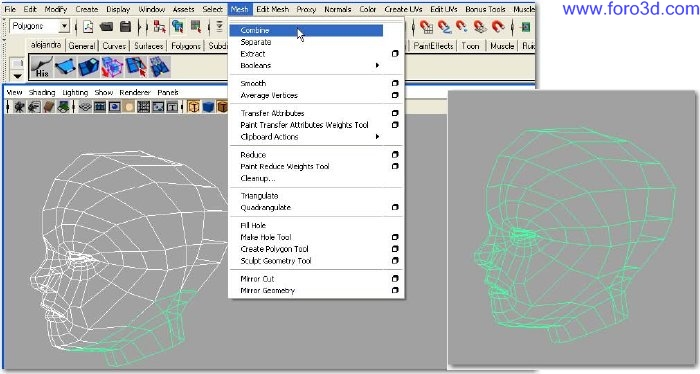
Task: Switch to the Toon shelf tab
Action: (470, 46)
